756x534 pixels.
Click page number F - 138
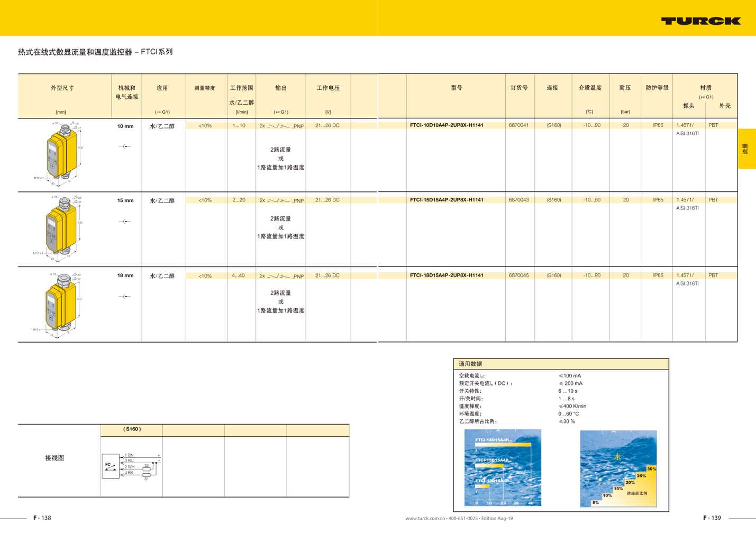pyautogui.click(x=42, y=518)
